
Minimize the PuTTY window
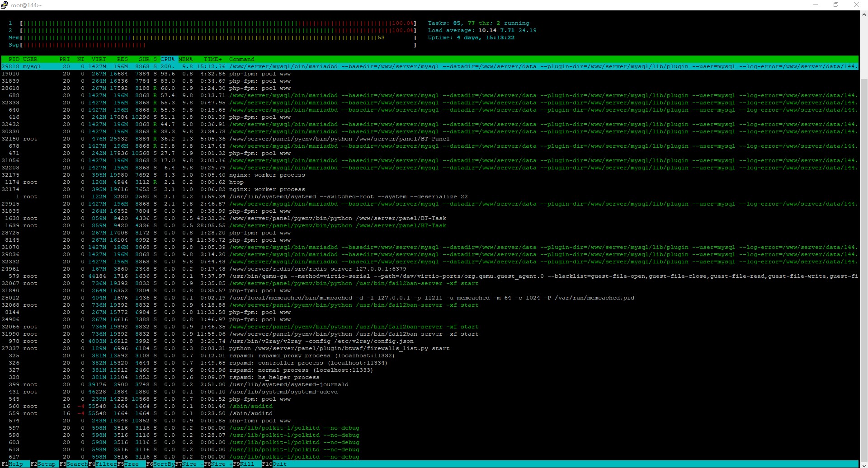click(x=816, y=5)
